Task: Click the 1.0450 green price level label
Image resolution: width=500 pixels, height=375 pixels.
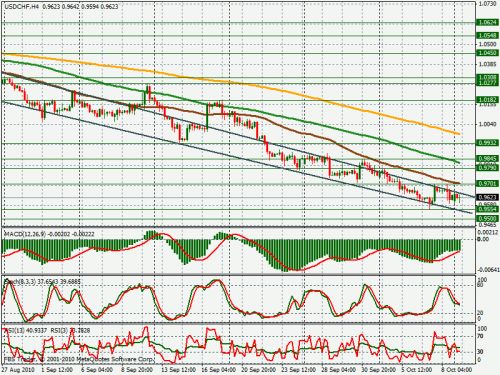Action: tap(487, 53)
